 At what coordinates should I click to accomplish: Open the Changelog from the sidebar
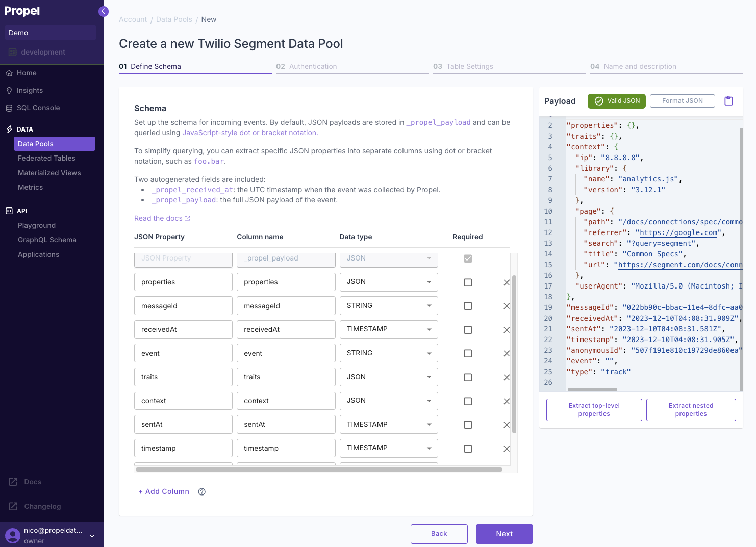[x=42, y=506]
